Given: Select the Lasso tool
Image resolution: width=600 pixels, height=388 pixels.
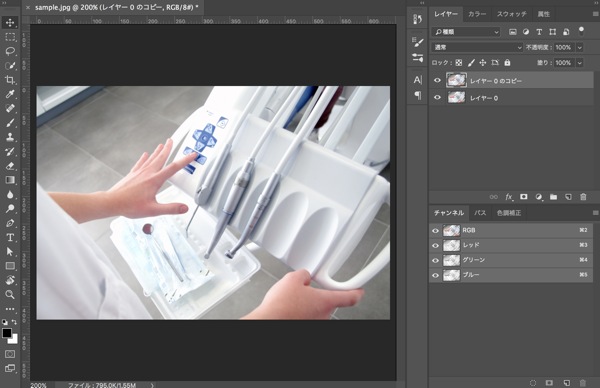Looking at the screenshot, I should pyautogui.click(x=10, y=51).
